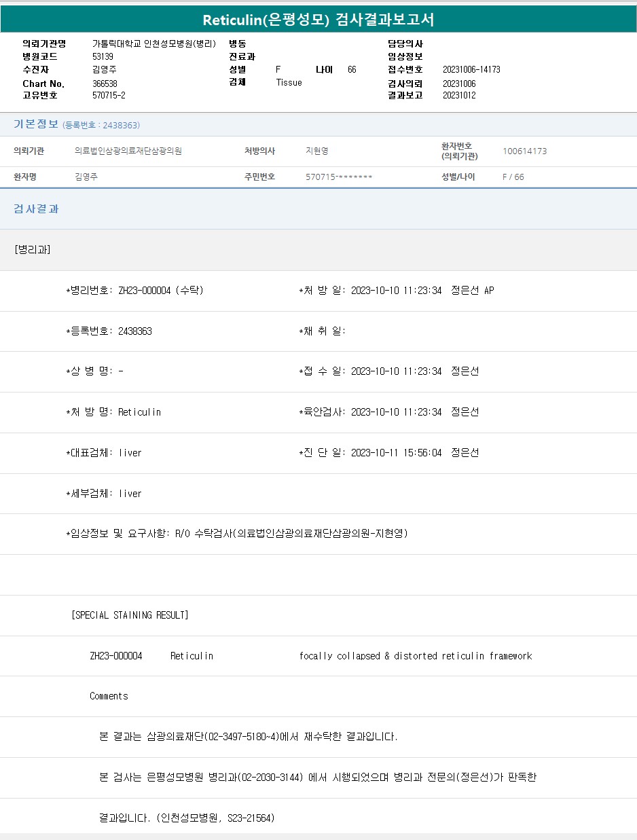Click the focally collapsed reticulin framework result text
Screen dimensions: 637x840
click(415, 656)
